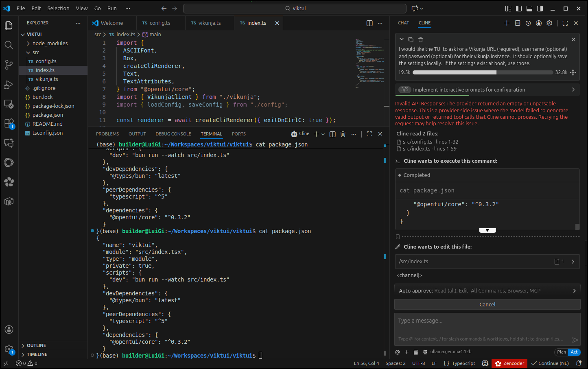Open Cline account icon

539,23
